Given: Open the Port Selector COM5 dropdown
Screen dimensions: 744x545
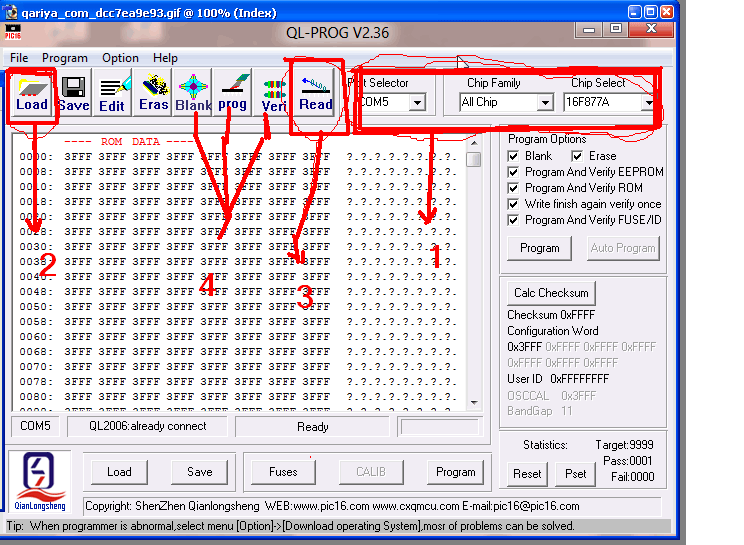Looking at the screenshot, I should tap(418, 102).
